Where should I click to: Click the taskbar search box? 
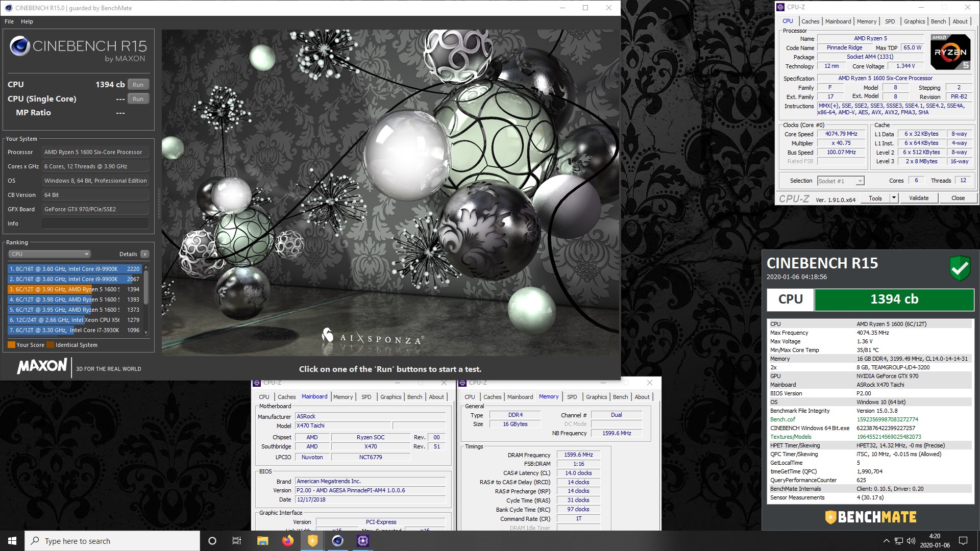pos(112,541)
